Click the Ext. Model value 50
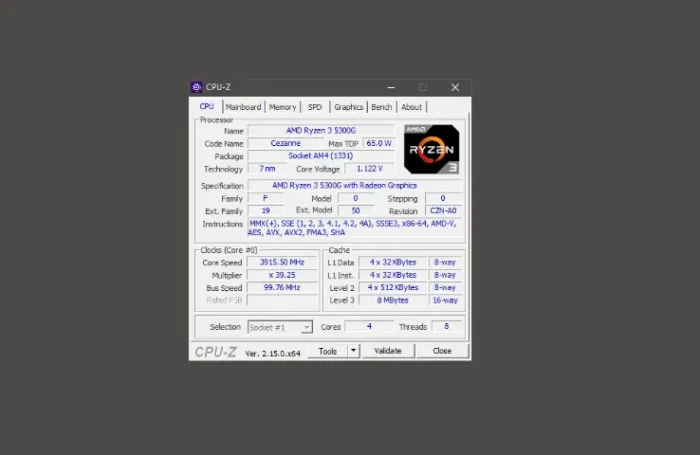 coord(355,210)
